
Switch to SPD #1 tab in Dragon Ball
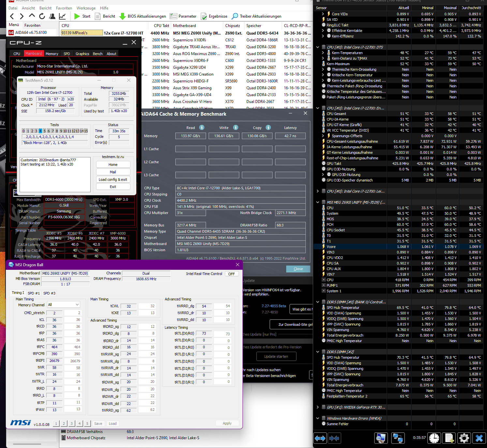[34, 293]
